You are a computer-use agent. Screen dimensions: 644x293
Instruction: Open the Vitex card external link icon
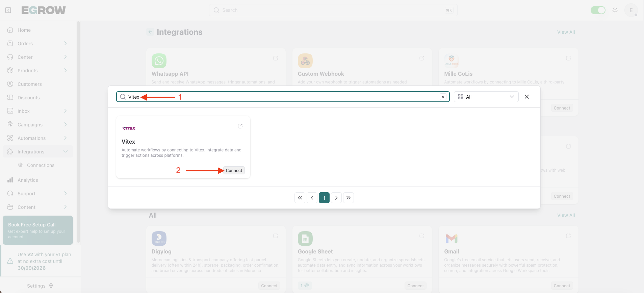[x=240, y=126]
